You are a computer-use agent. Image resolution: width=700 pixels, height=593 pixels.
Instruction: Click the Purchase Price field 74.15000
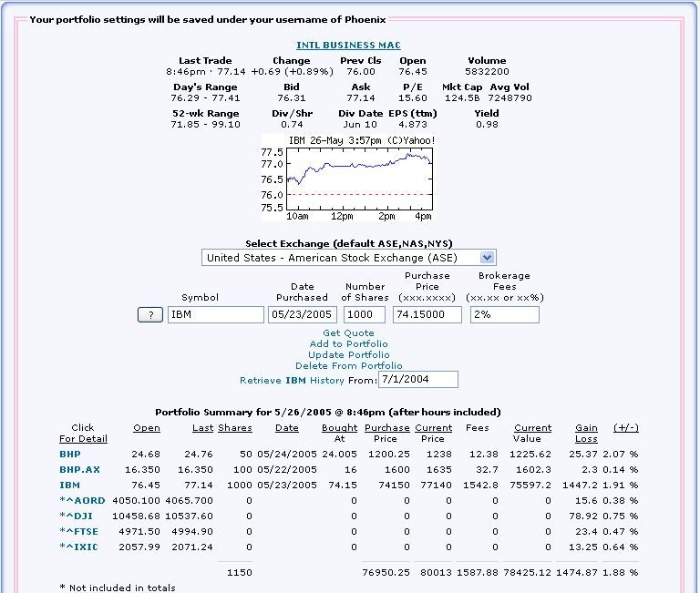click(427, 314)
